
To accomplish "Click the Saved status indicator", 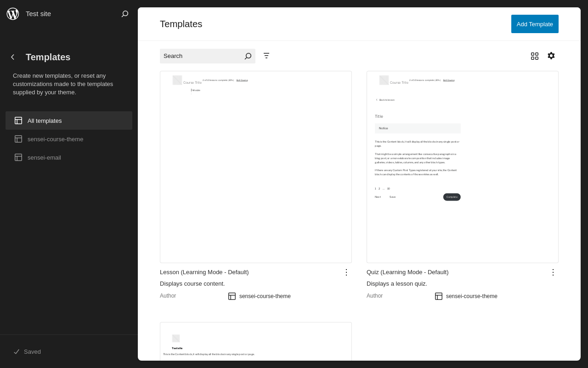I will [x=27, y=351].
